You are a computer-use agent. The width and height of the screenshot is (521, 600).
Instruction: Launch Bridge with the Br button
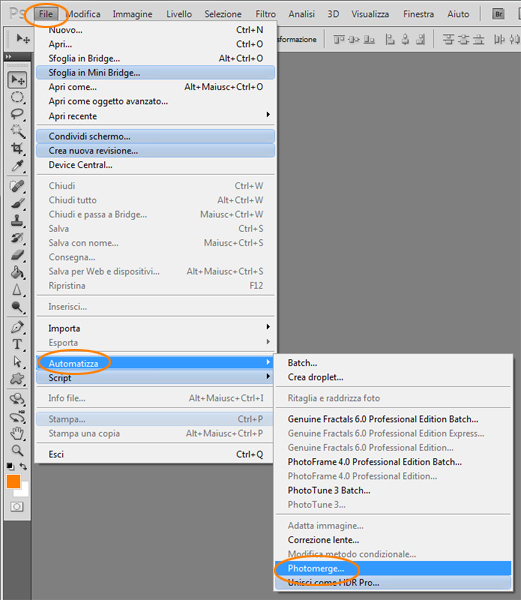click(x=498, y=14)
